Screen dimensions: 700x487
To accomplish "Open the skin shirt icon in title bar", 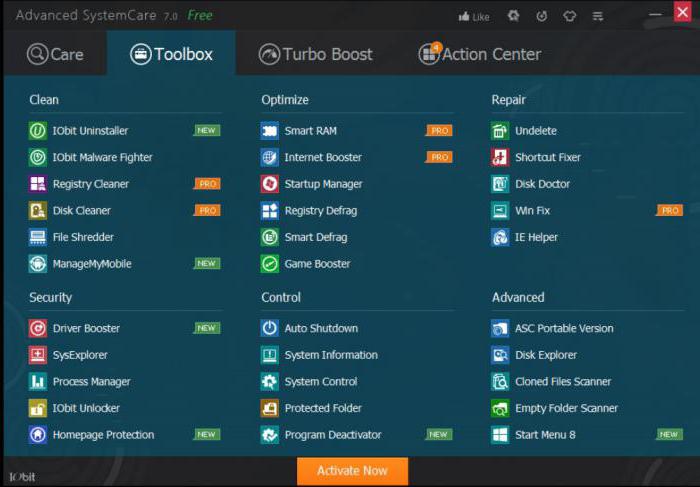I will [x=569, y=17].
